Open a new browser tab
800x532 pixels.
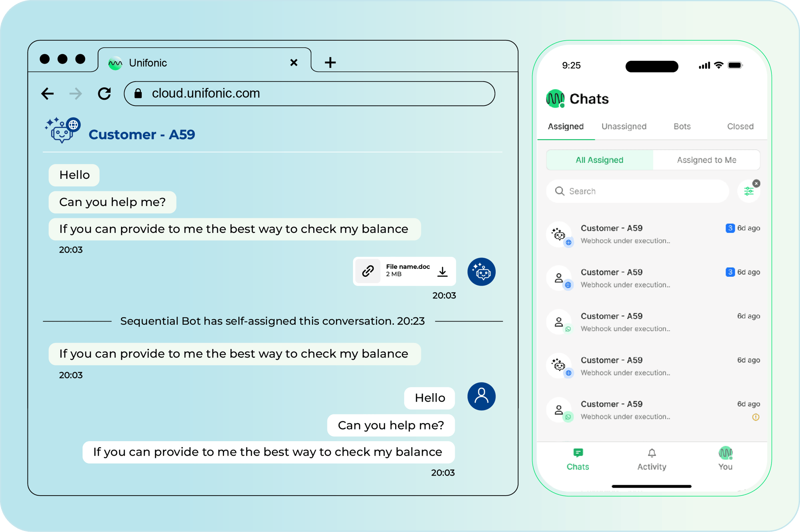coord(330,62)
